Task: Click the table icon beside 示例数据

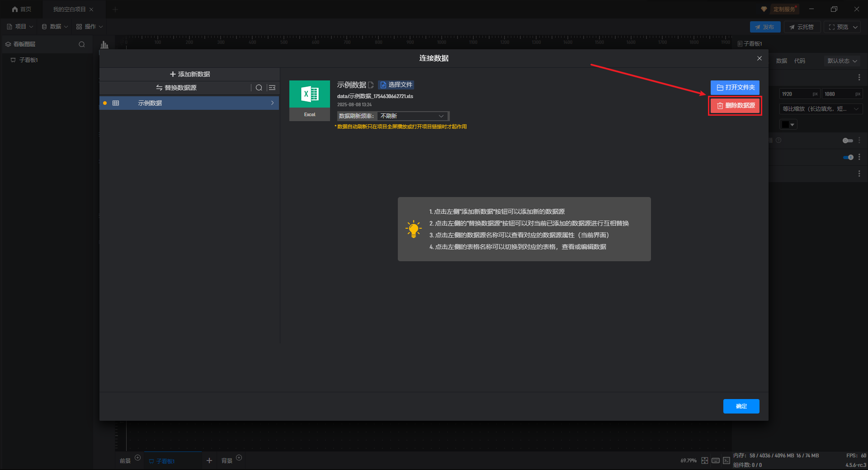Action: pyautogui.click(x=116, y=103)
